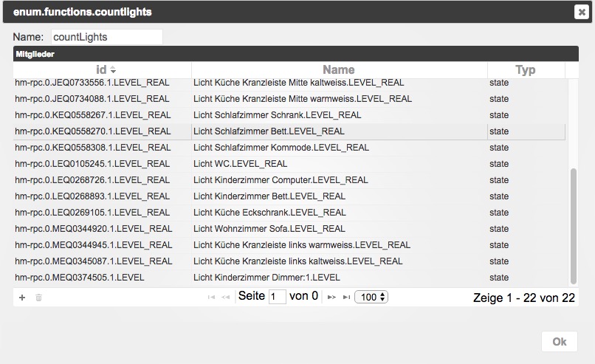
Task: Go to first page of members
Action: [x=211, y=297]
